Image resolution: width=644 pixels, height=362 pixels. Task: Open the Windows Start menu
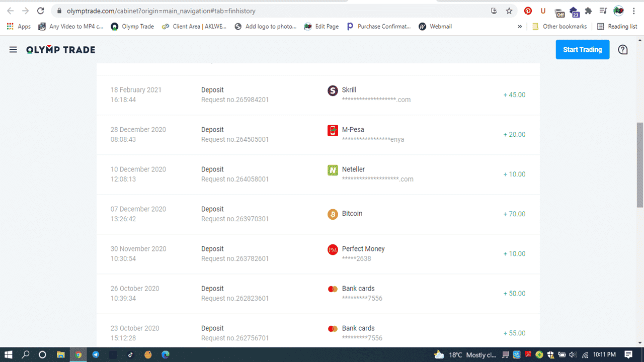tap(9, 354)
